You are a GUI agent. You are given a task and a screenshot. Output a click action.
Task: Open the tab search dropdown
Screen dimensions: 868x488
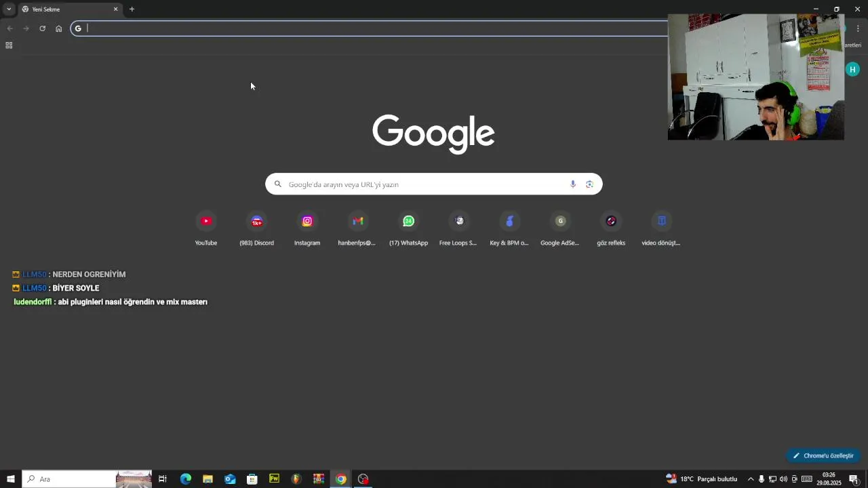coord(9,9)
